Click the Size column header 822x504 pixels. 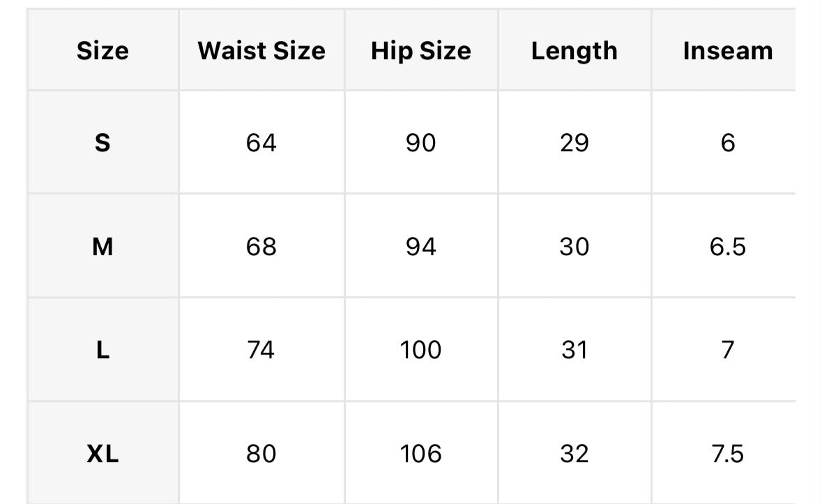click(102, 51)
